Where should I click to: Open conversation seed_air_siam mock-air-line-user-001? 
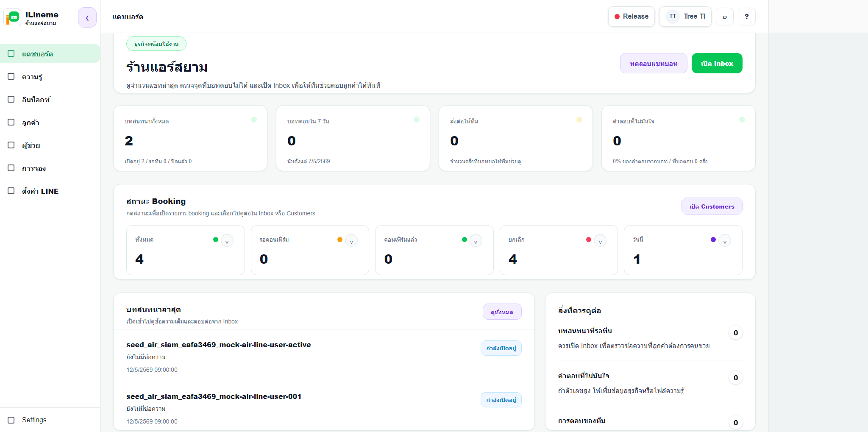[324, 406]
